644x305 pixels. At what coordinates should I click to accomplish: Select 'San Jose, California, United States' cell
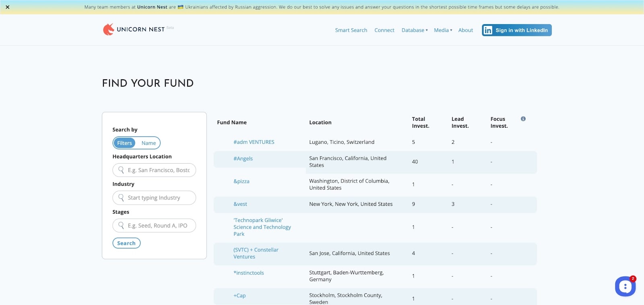coord(349,253)
